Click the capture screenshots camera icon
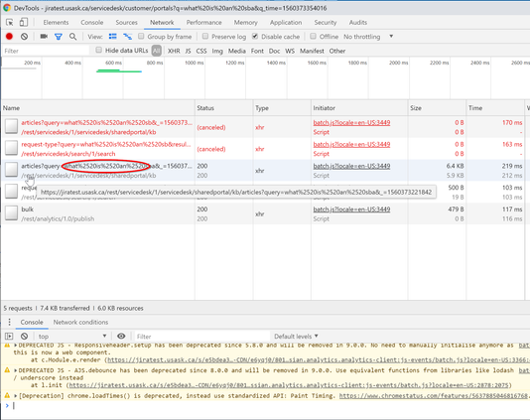The height and width of the screenshot is (420, 530). pyautogui.click(x=44, y=36)
